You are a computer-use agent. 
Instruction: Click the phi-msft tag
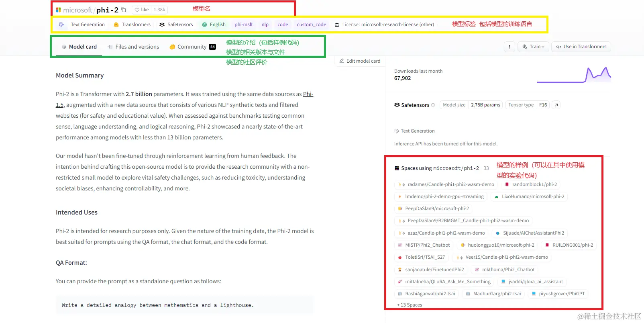[x=244, y=25]
